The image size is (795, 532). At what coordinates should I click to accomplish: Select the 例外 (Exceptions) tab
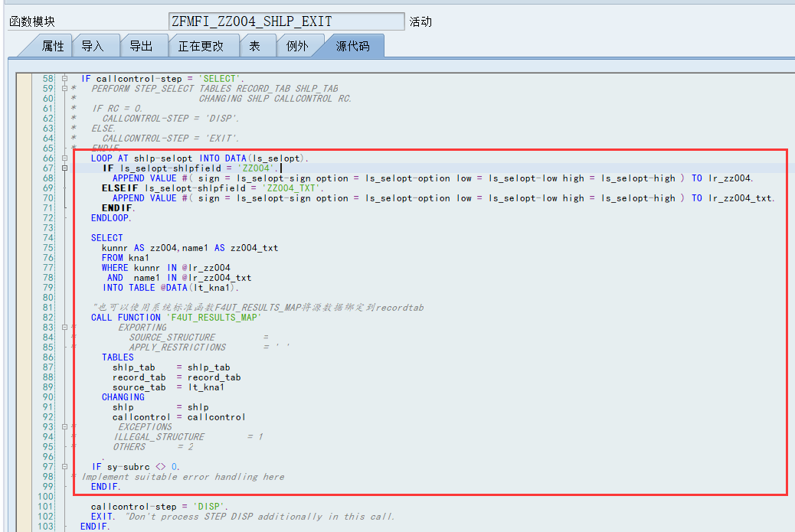299,46
